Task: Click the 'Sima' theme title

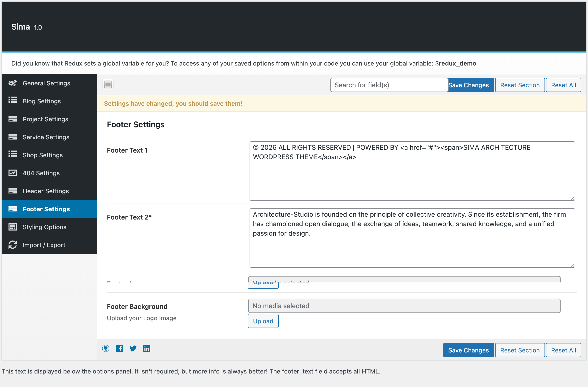Action: tap(21, 27)
